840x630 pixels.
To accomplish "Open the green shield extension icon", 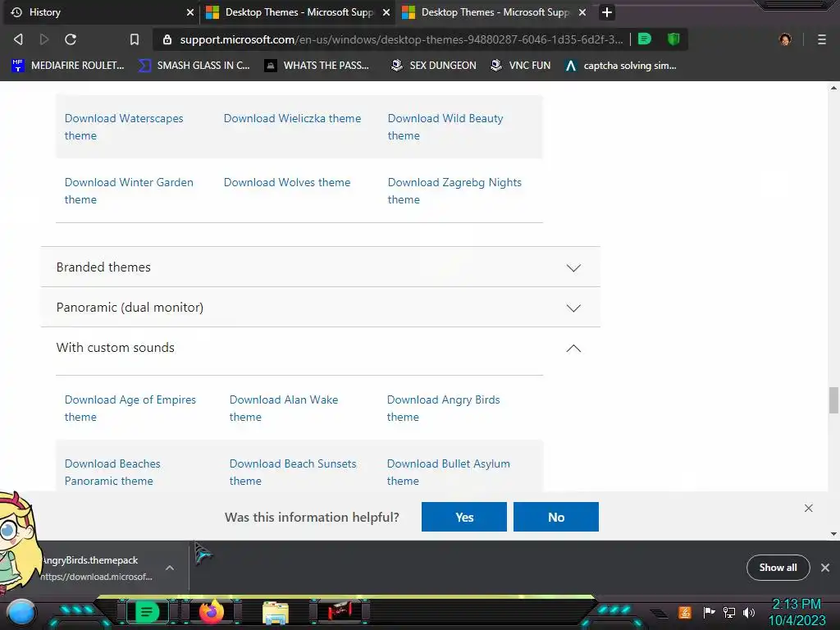I will (x=673, y=39).
